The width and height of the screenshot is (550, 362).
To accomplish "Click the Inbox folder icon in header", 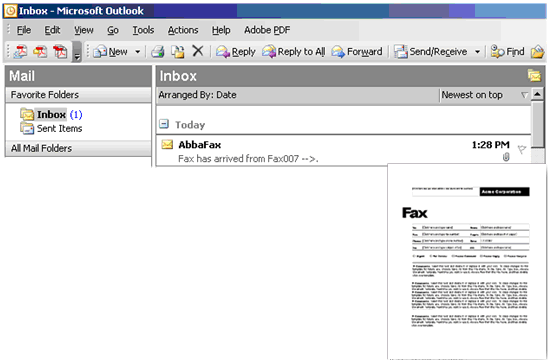I will [535, 75].
